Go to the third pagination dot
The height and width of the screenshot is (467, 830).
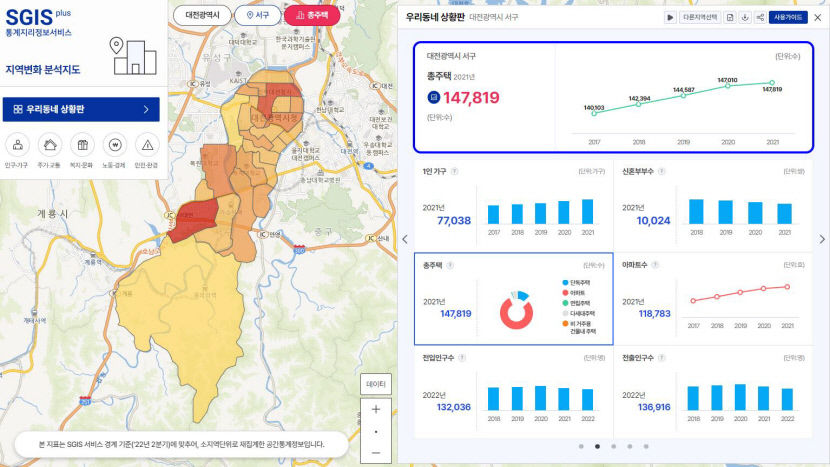(614, 446)
